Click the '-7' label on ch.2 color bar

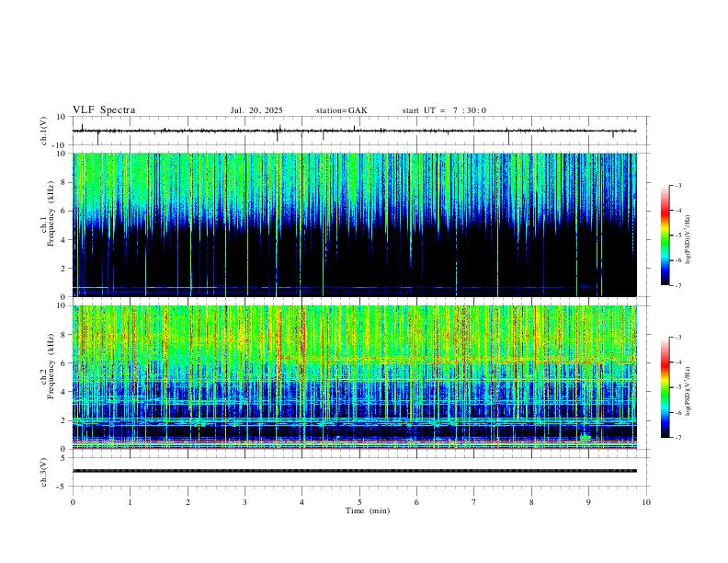click(x=678, y=438)
